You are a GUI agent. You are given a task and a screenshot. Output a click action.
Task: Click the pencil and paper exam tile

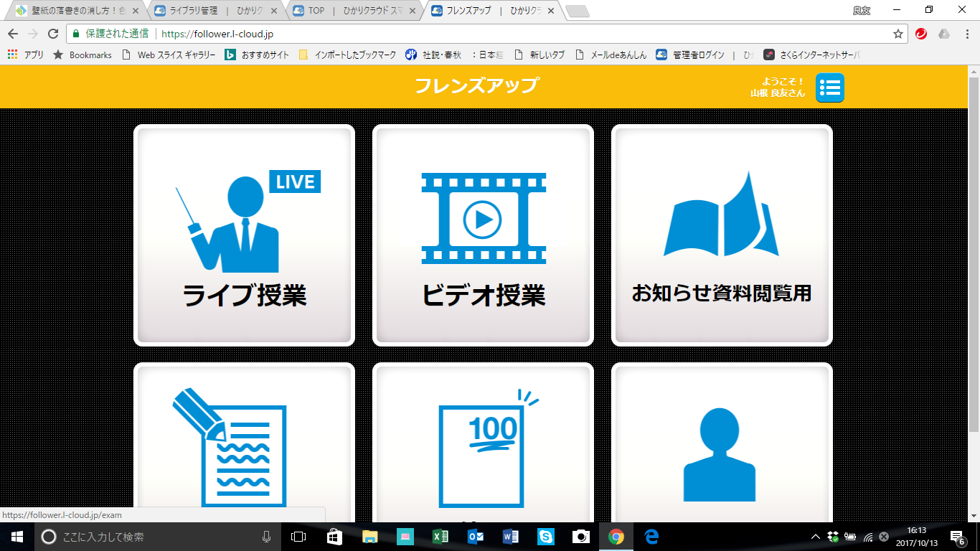244,445
